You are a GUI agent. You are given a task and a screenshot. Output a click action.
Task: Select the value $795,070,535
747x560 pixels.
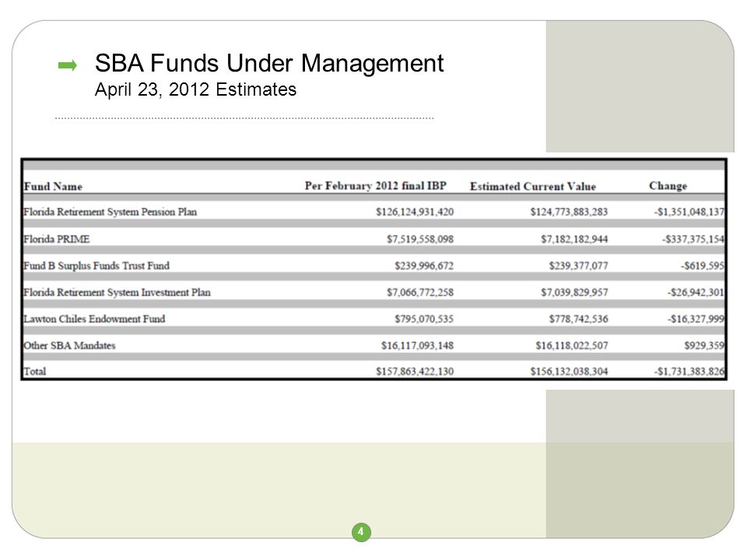pyautogui.click(x=424, y=319)
